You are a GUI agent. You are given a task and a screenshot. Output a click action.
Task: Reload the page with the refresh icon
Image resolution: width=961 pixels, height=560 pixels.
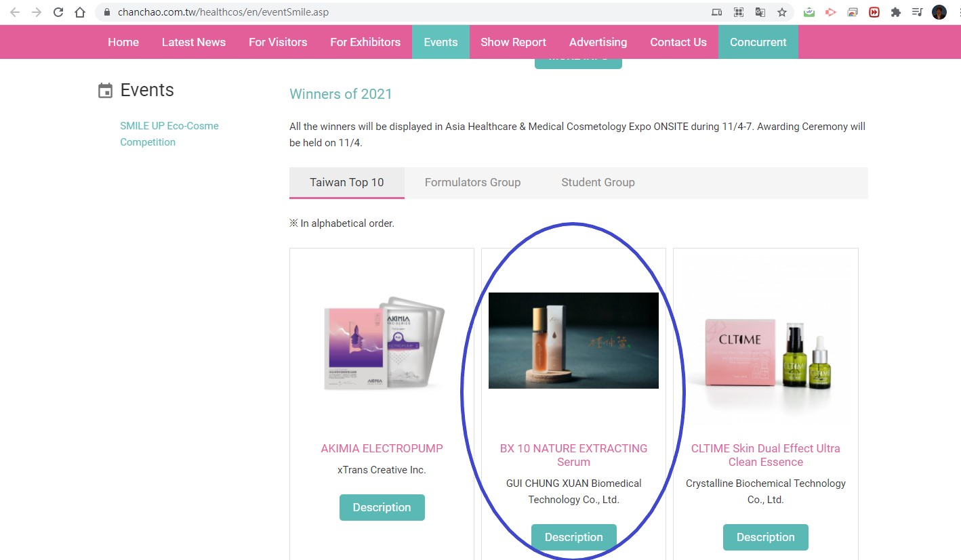point(58,12)
